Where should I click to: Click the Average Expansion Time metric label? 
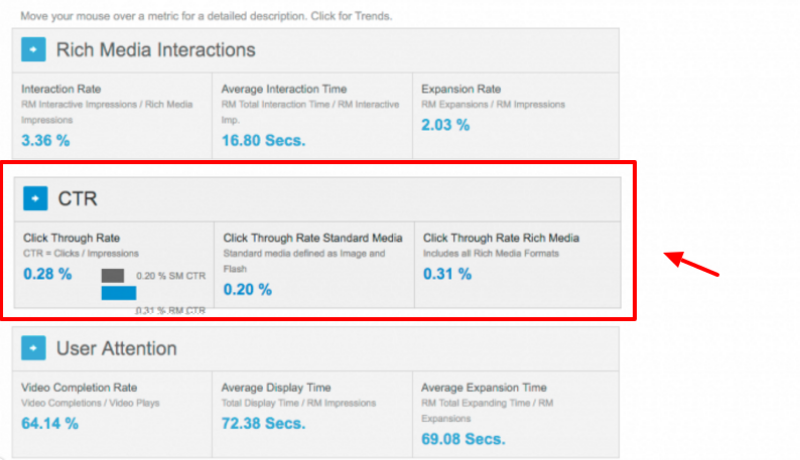tap(484, 387)
